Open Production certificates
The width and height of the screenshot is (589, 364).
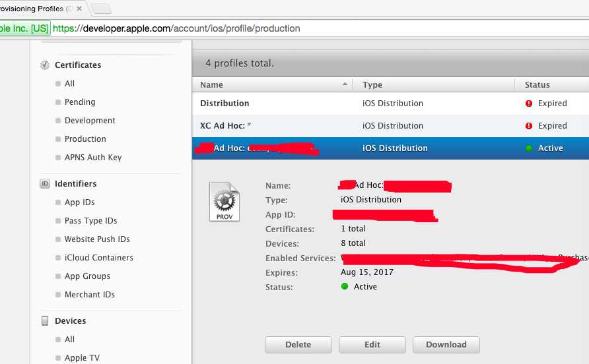(85, 139)
